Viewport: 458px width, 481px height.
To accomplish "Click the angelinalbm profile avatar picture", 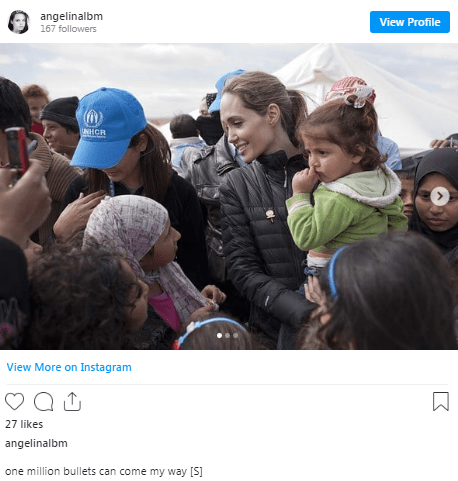I will click(x=19, y=22).
